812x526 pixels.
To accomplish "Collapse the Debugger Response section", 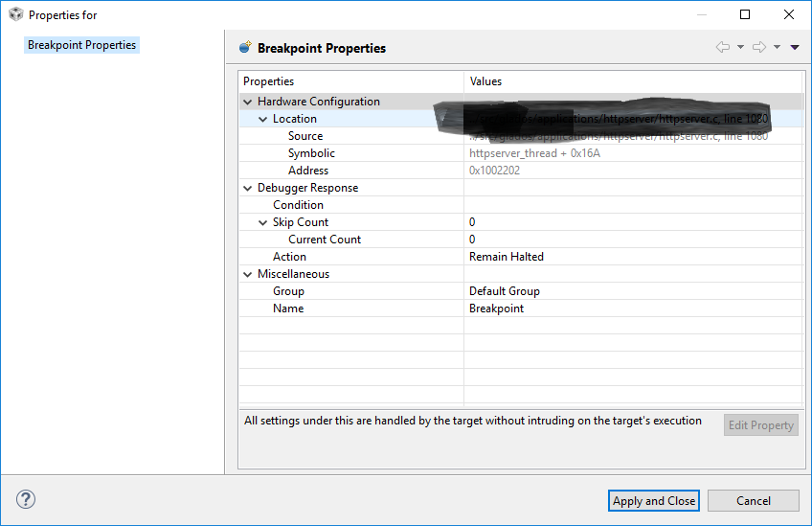I will [x=248, y=188].
